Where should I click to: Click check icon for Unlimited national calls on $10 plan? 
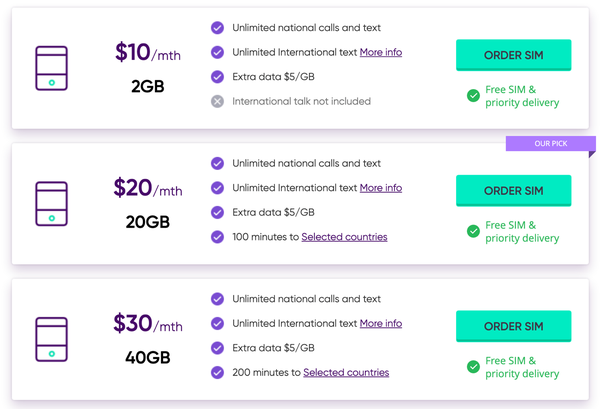[217, 28]
